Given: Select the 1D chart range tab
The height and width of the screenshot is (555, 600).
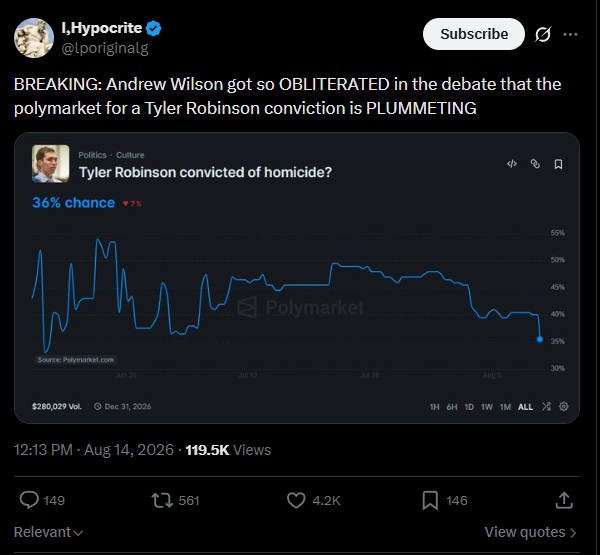Looking at the screenshot, I should (x=469, y=407).
